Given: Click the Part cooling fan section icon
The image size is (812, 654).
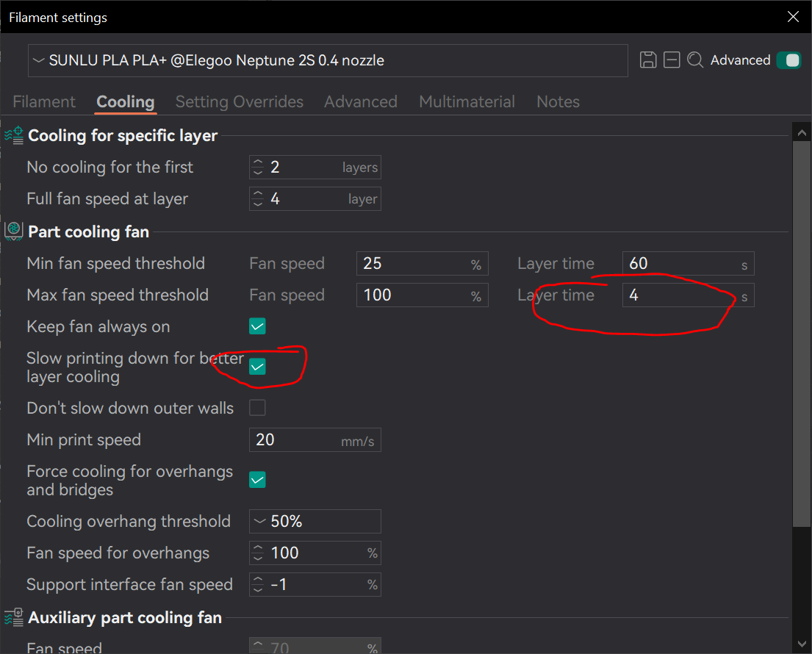Looking at the screenshot, I should tap(14, 231).
